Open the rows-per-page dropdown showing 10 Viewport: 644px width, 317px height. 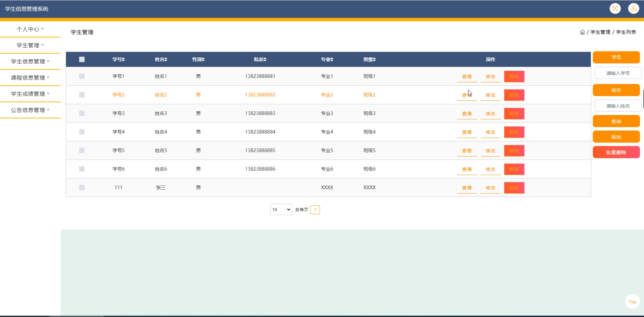tap(281, 210)
